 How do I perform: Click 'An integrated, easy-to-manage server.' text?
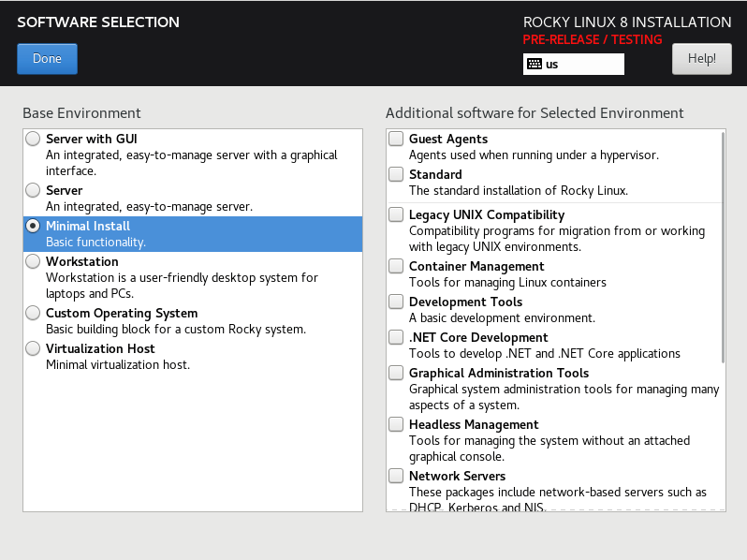pyautogui.click(x=149, y=206)
